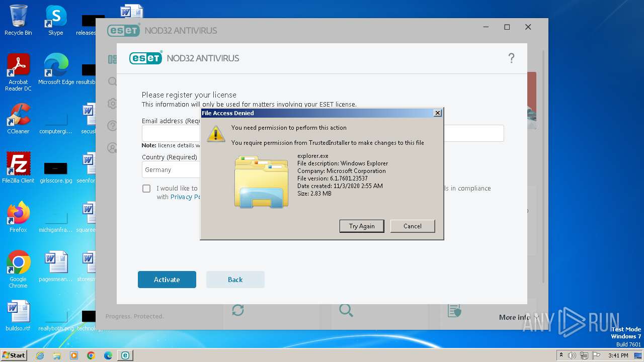
Task: Tick the 'I would like to' consent checkbox
Action: point(146,189)
